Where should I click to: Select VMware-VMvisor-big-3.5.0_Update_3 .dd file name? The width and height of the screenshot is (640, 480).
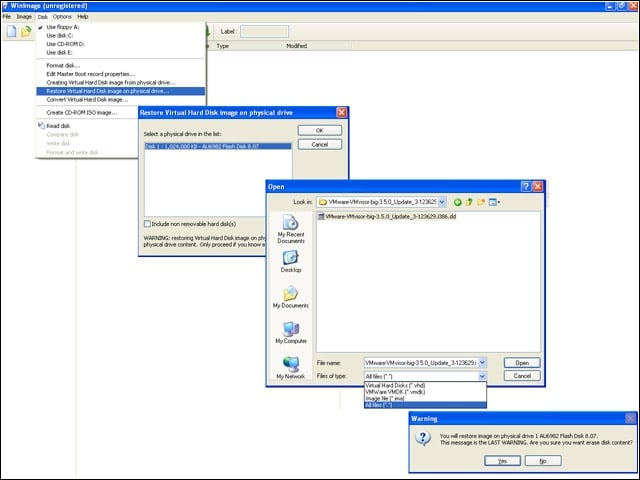(x=391, y=216)
